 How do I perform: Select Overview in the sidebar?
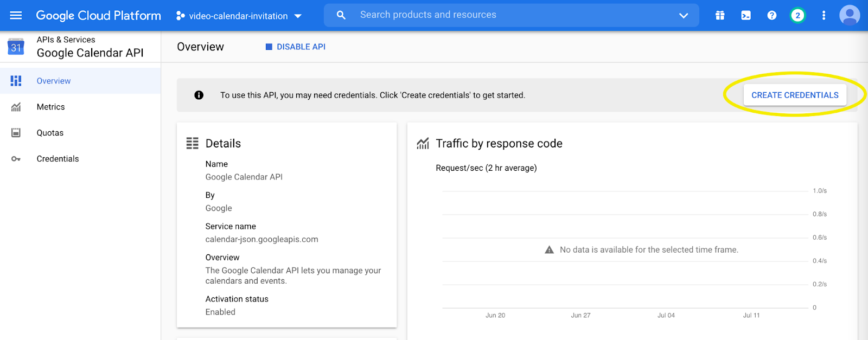pos(80,81)
